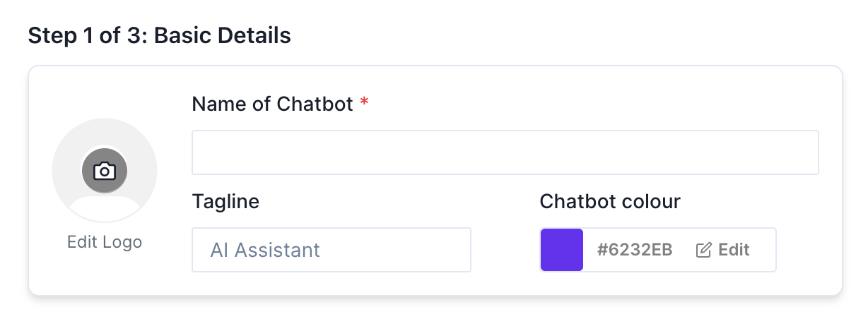Click the white silhouette in logo placeholder

[x=105, y=206]
